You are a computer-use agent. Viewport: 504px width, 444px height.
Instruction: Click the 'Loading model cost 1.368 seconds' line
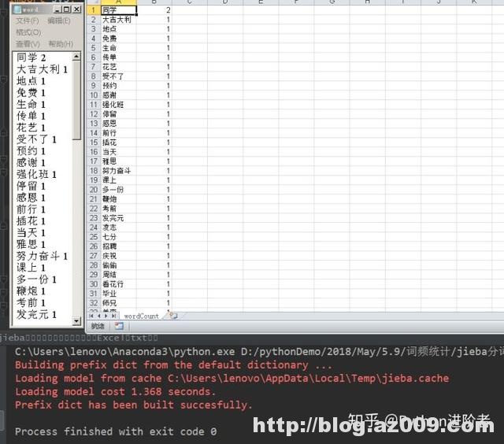(116, 391)
